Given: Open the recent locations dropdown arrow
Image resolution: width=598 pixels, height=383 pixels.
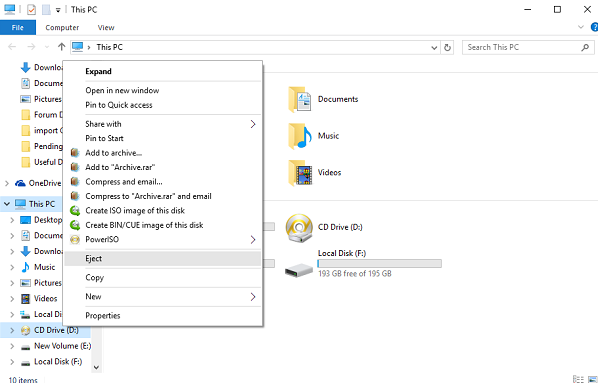Looking at the screenshot, I should click(47, 47).
